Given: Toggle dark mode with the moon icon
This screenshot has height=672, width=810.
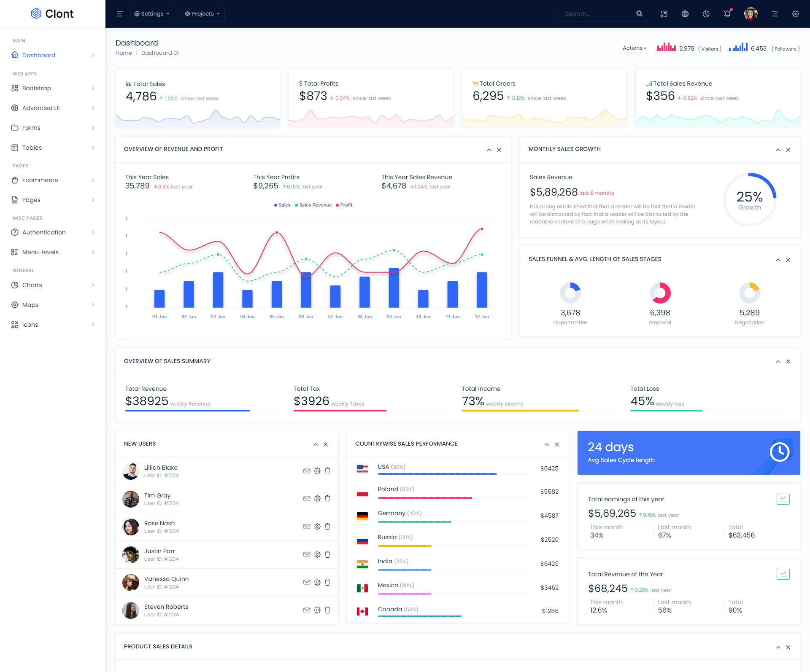Looking at the screenshot, I should point(706,14).
